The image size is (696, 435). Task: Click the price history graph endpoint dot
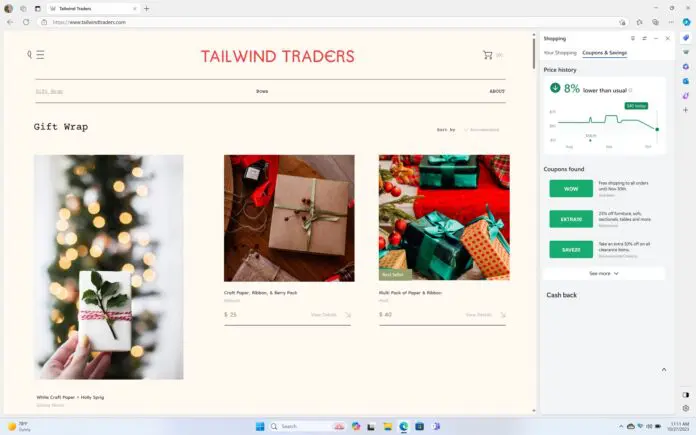[x=657, y=130]
